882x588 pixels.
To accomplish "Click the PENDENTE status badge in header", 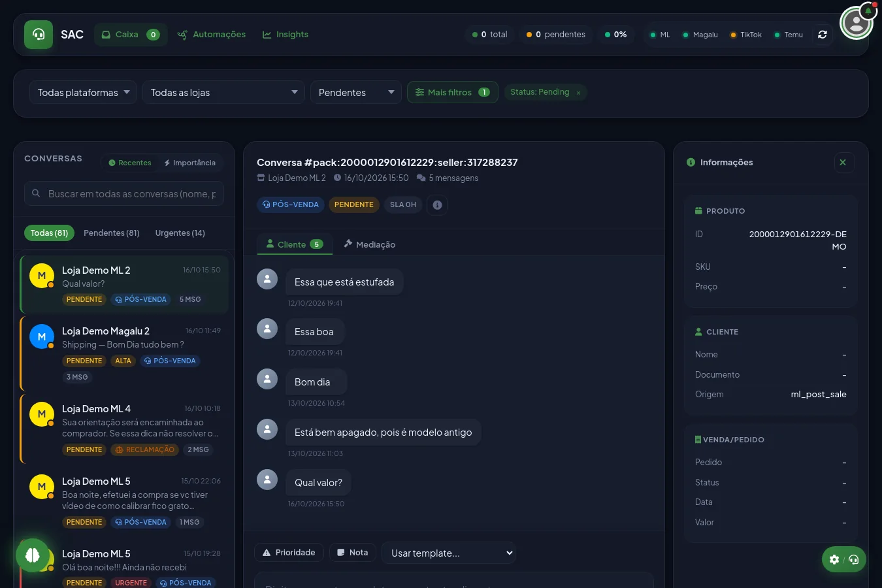I will tap(354, 204).
